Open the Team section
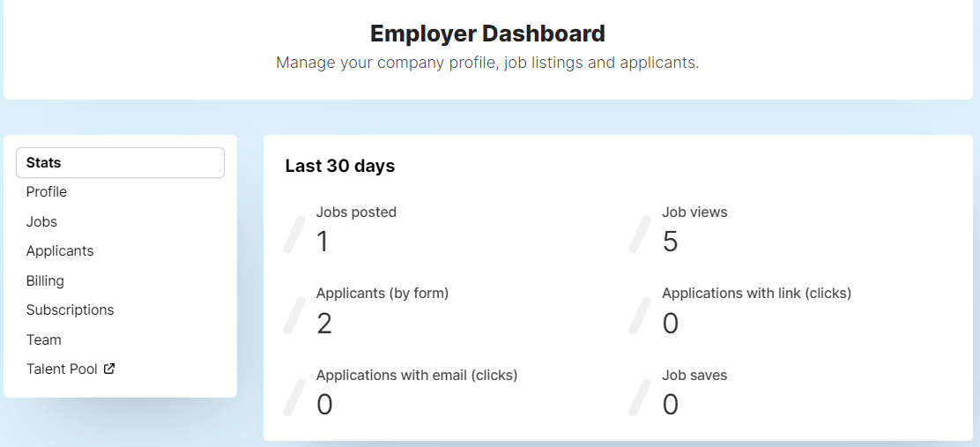The height and width of the screenshot is (447, 980). [44, 340]
